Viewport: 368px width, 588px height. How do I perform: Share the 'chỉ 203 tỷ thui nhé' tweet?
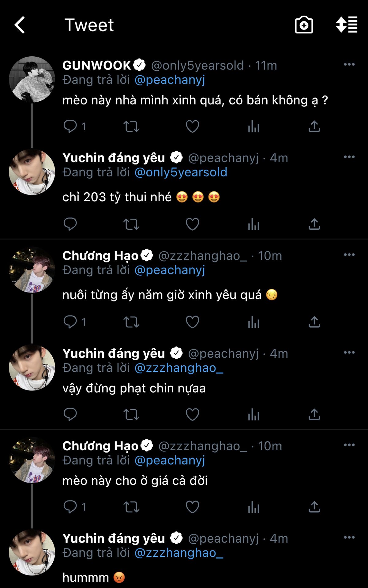(x=314, y=224)
